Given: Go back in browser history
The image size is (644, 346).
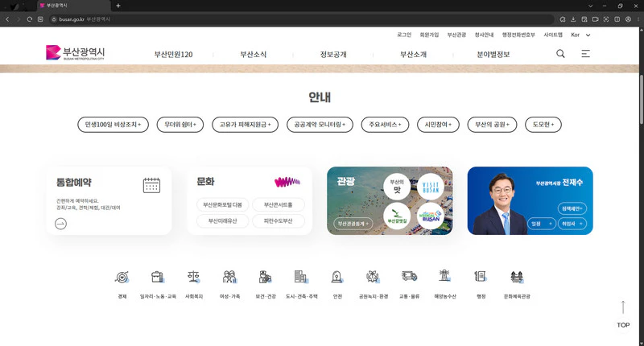Looking at the screenshot, I should pyautogui.click(x=7, y=19).
